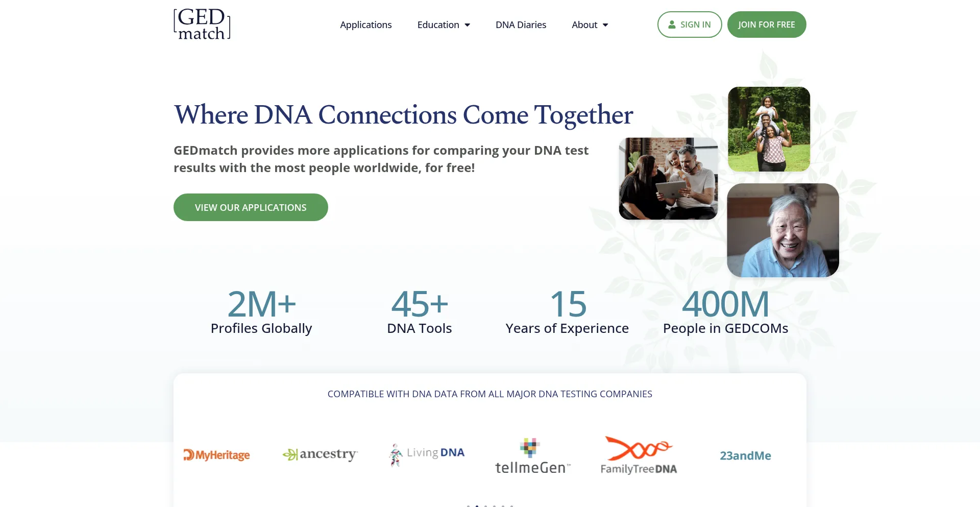Open the Education menu label
The width and height of the screenshot is (980, 507).
438,25
